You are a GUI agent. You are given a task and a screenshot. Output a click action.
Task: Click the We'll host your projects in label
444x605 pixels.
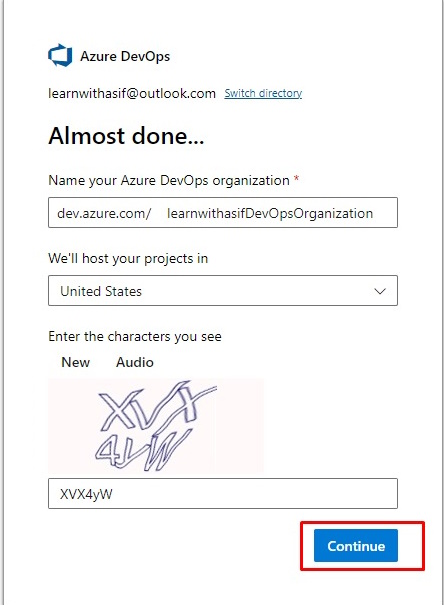tap(128, 258)
